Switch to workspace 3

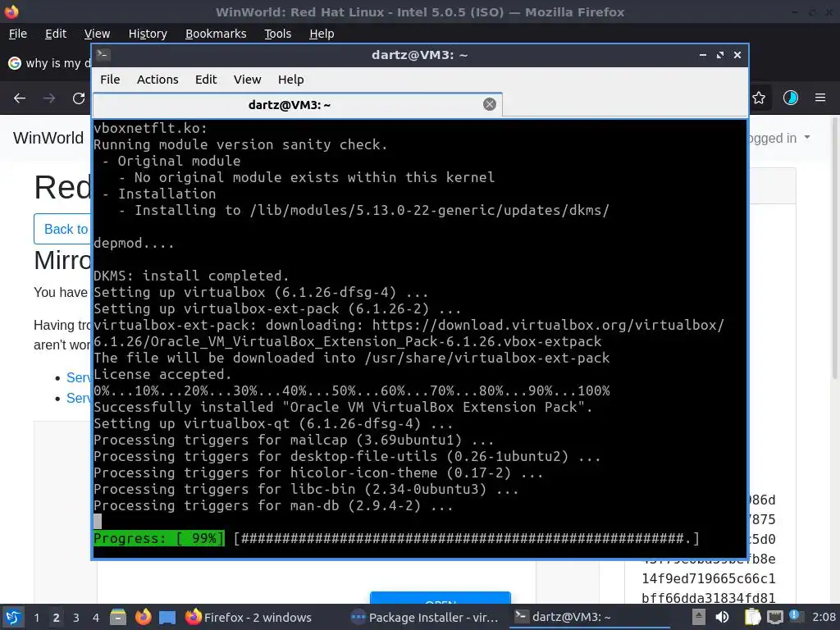click(x=75, y=618)
